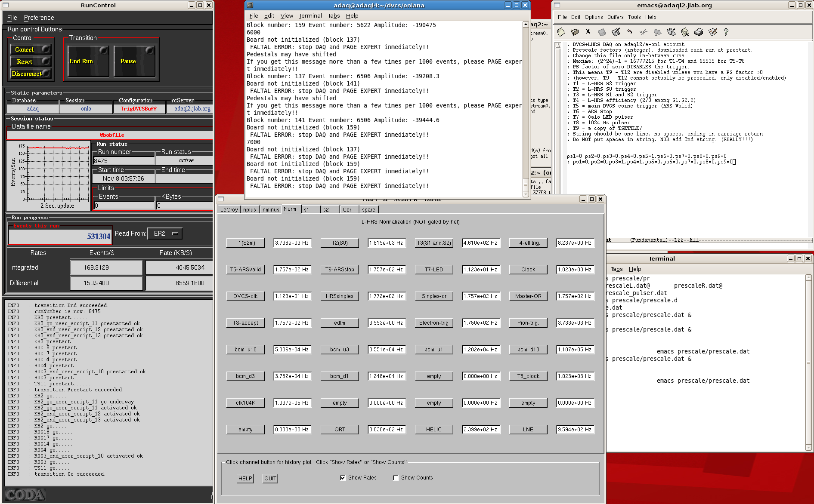Click emacs Search magnifier toolbar icon
814x504 pixels.
[x=685, y=32]
